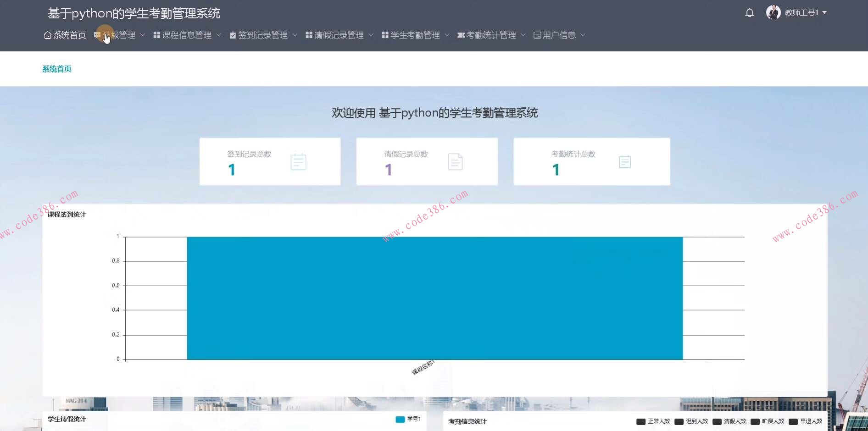Click the clipboard icon on 签到记录总数 card
The height and width of the screenshot is (431, 868).
298,161
